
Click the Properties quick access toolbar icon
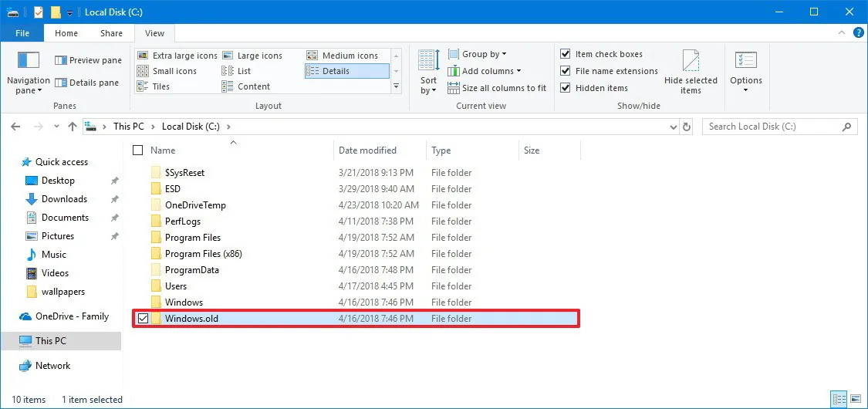point(39,12)
